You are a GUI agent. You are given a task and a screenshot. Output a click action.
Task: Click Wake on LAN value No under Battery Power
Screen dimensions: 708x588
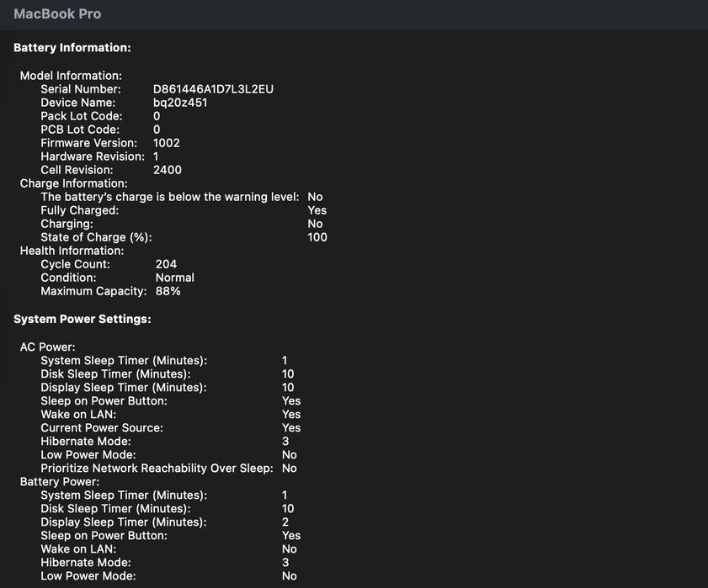pos(290,549)
